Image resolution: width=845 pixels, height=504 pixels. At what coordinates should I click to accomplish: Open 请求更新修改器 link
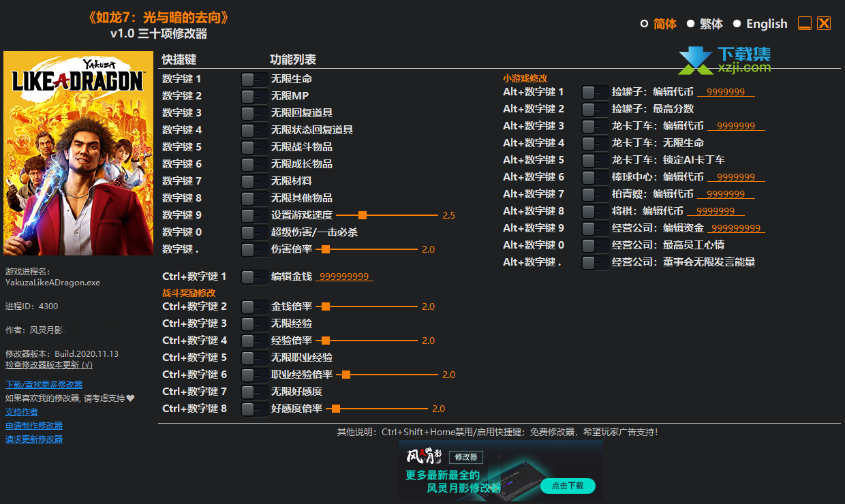click(34, 439)
